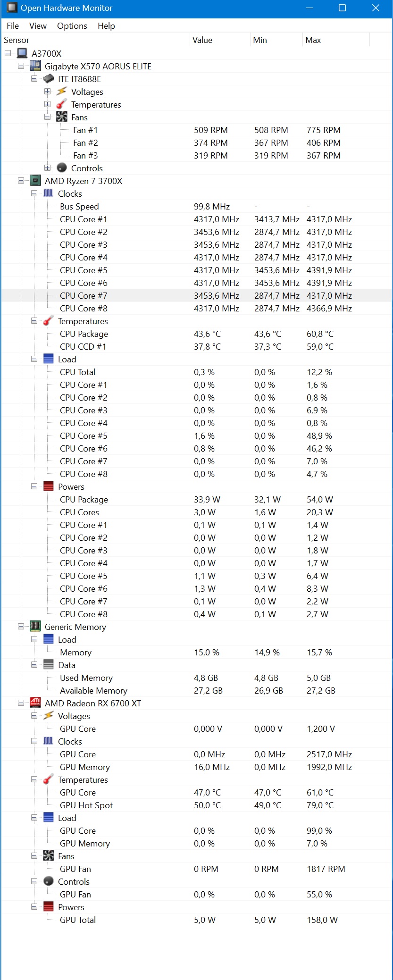The height and width of the screenshot is (980, 393).
Task: Click the Gigabyte X570 AORUS ELITE motherboard icon
Action: click(x=35, y=66)
